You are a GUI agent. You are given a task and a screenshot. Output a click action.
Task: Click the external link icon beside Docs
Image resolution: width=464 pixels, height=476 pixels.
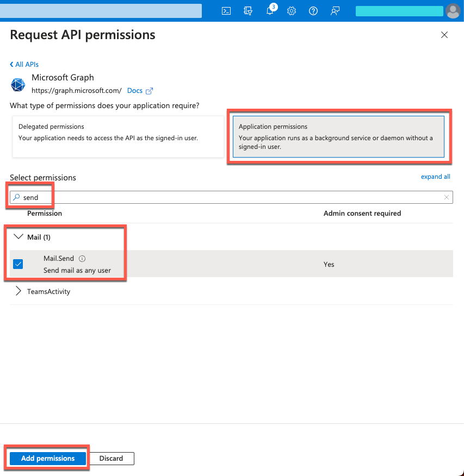click(x=150, y=91)
